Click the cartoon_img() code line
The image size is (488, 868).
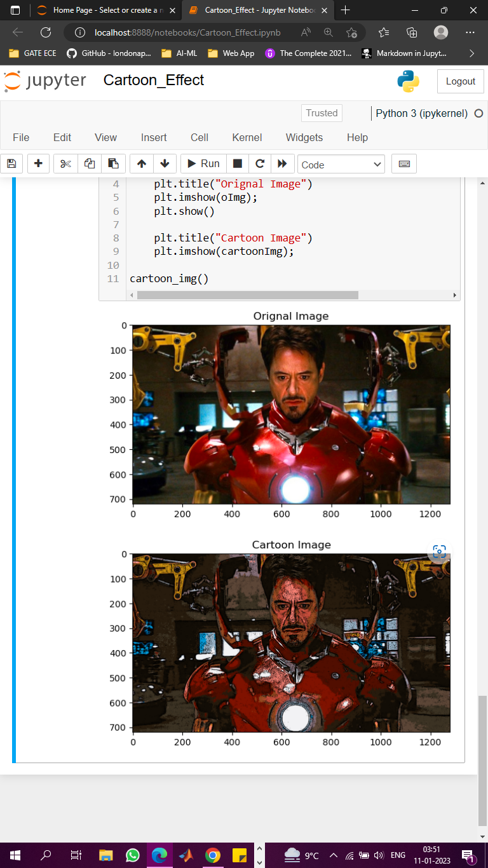(169, 278)
